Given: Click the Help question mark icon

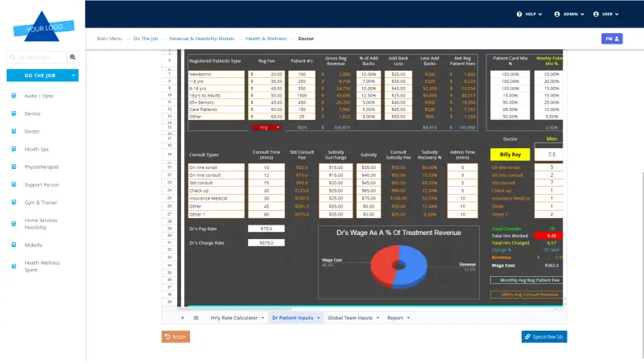Looking at the screenshot, I should (519, 14).
